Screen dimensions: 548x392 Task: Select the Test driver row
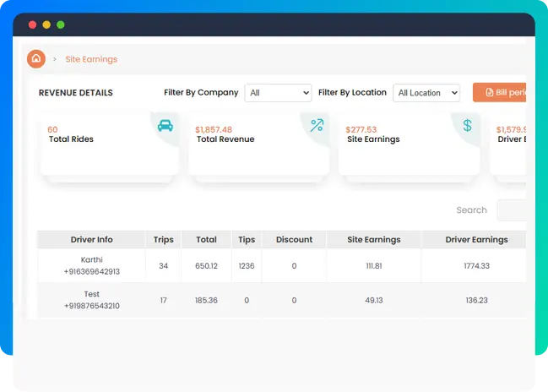pos(91,300)
